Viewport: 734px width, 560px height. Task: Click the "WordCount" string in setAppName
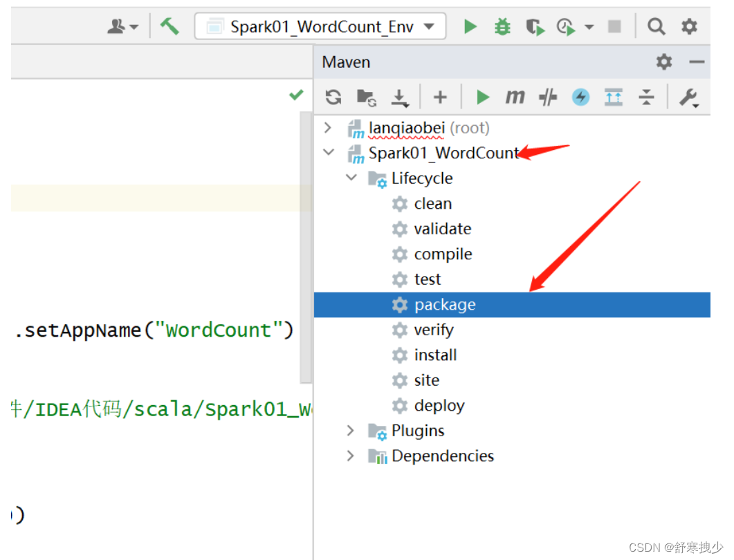coord(218,330)
